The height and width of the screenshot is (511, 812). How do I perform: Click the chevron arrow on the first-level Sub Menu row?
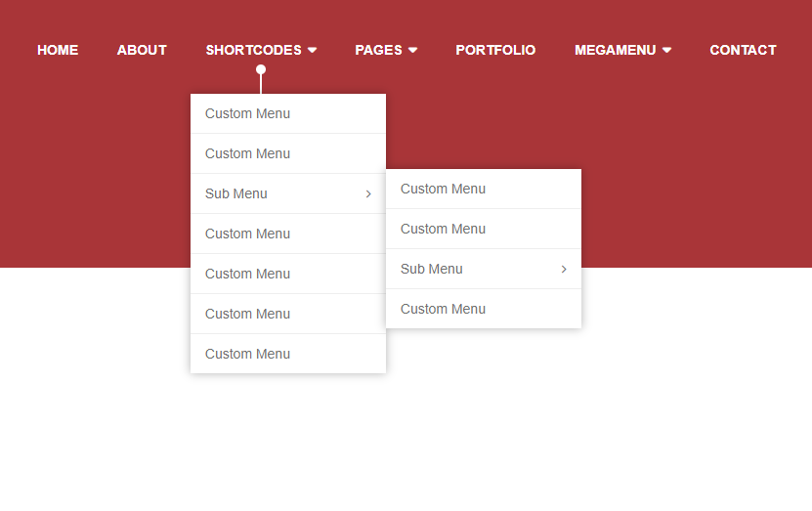(368, 194)
